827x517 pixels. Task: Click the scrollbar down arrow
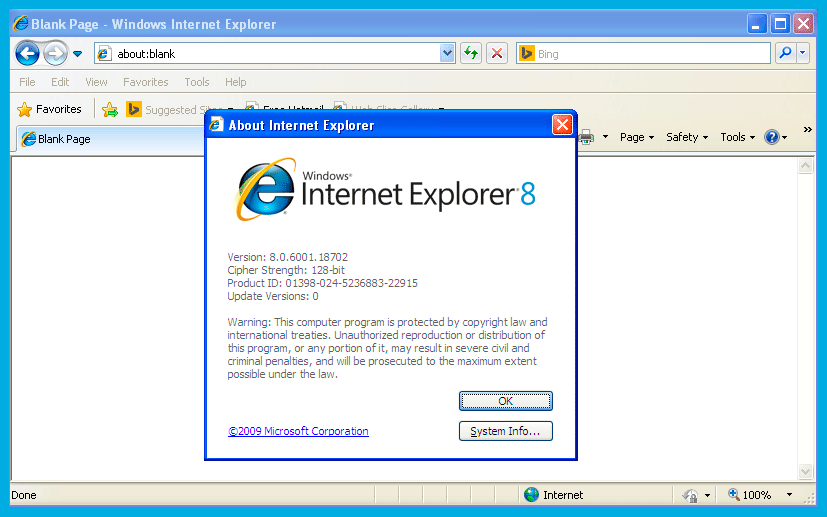[805, 471]
